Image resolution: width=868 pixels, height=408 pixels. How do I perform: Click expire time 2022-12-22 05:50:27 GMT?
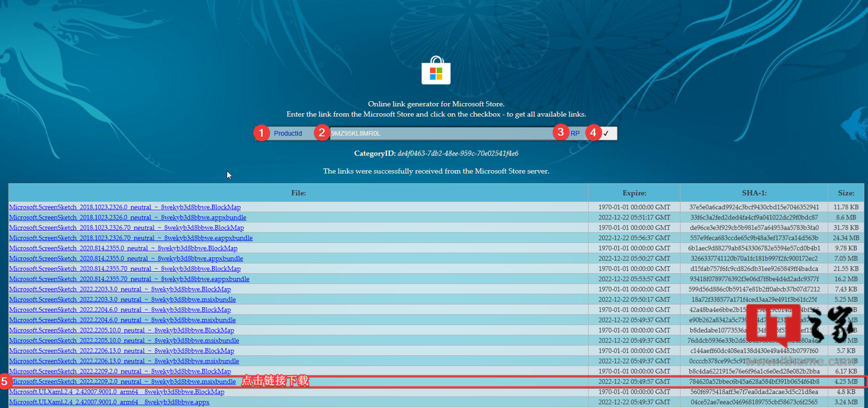click(634, 259)
